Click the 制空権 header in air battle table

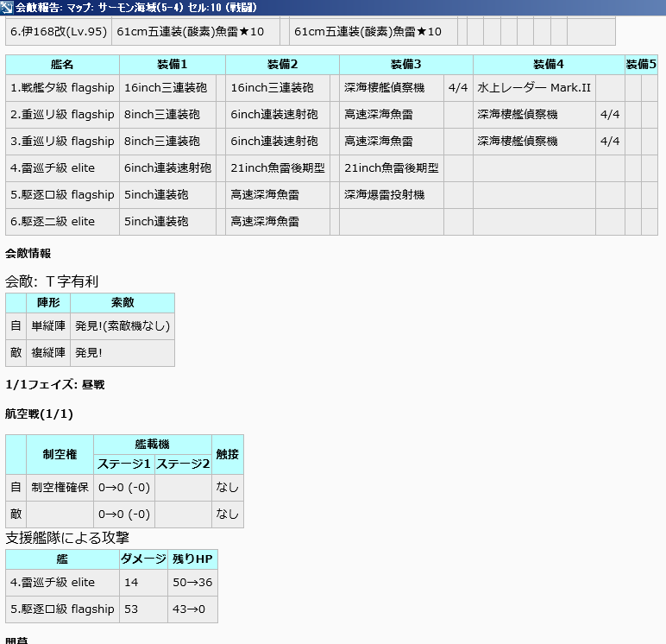60,454
